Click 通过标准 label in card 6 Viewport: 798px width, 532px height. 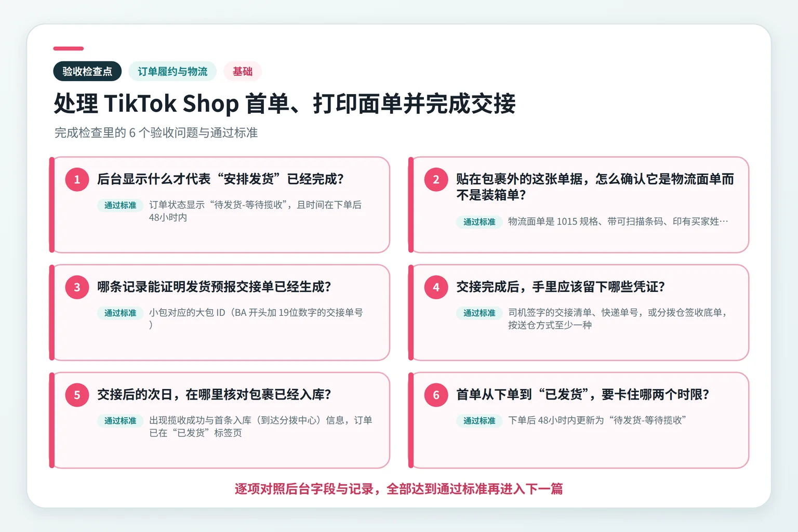point(479,420)
